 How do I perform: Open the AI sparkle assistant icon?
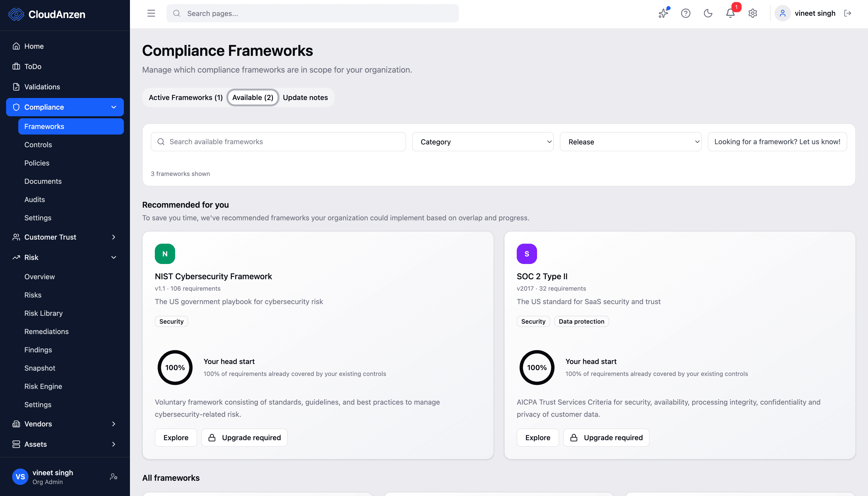(663, 13)
